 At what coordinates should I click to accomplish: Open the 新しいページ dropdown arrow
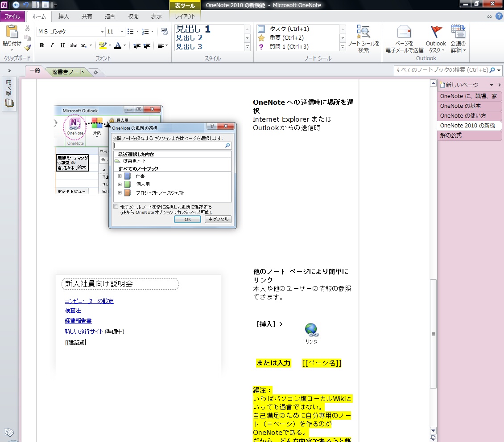(x=492, y=85)
